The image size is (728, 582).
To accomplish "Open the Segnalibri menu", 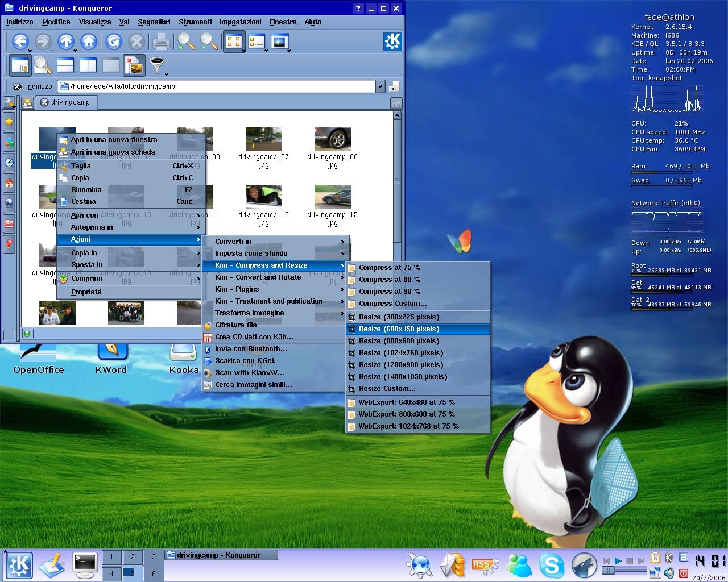I will click(154, 22).
